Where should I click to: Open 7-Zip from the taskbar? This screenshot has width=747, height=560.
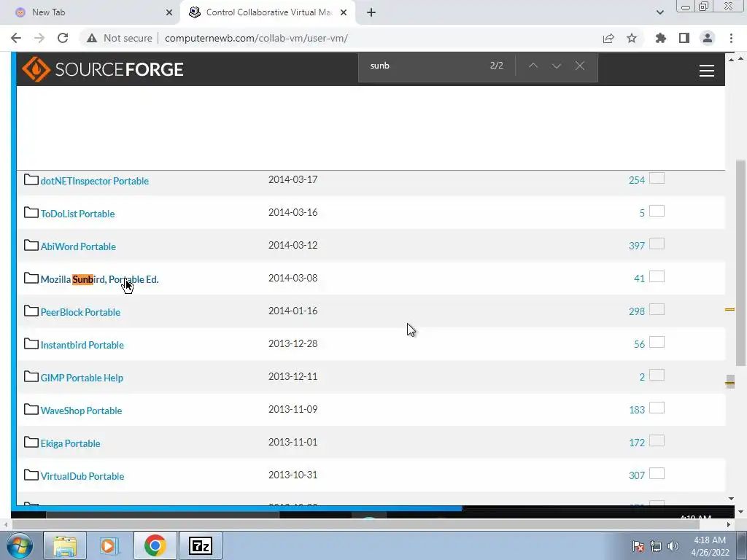pos(200,545)
